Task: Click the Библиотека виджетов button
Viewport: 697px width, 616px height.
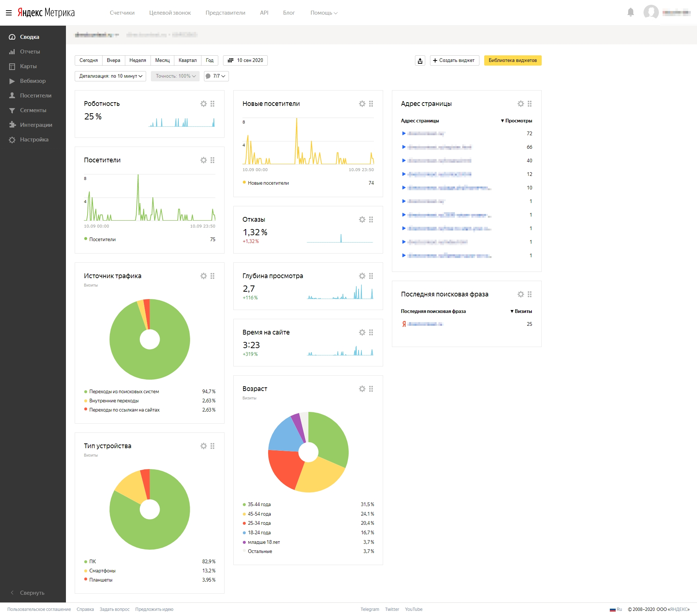Action: coord(512,60)
